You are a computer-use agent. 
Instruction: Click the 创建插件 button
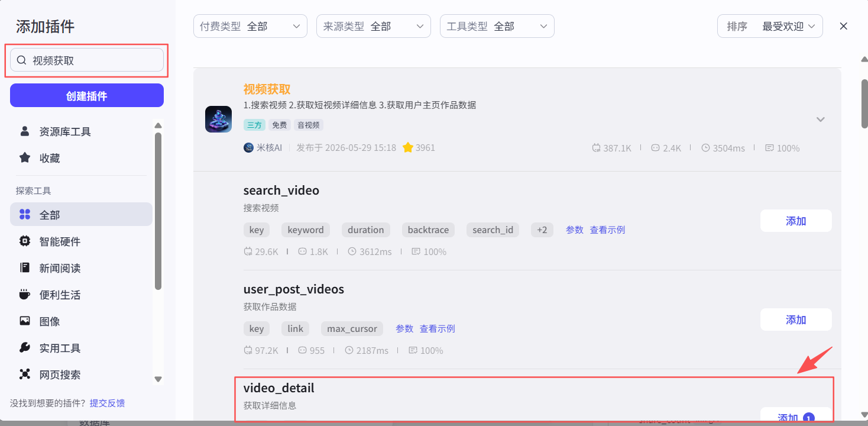[87, 95]
